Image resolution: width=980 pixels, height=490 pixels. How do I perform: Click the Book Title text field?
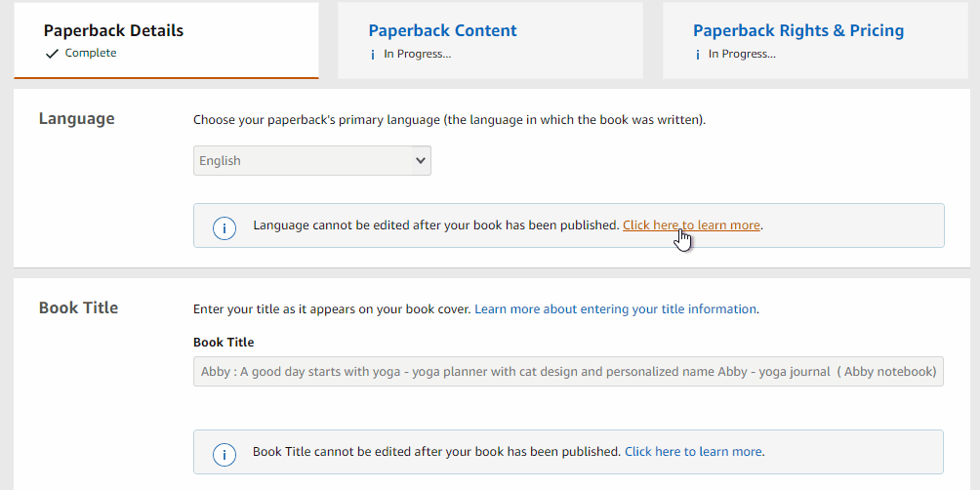(568, 371)
